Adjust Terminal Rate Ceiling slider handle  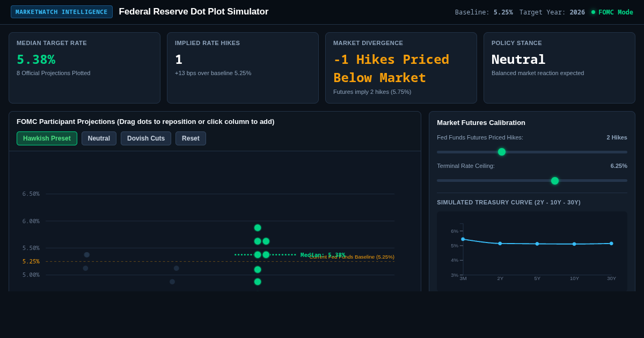[555, 181]
